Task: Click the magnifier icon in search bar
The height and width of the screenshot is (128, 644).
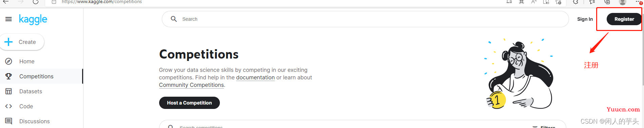Action: click(174, 19)
